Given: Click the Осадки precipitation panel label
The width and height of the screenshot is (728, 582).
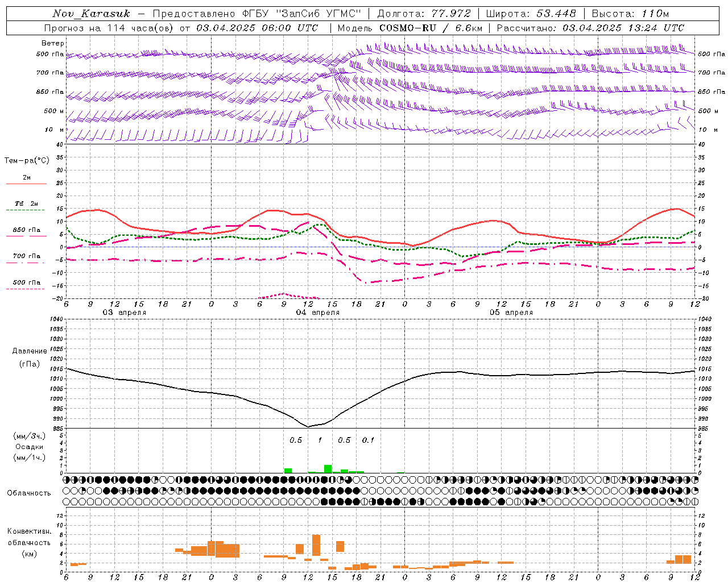Looking at the screenshot, I should [30, 447].
